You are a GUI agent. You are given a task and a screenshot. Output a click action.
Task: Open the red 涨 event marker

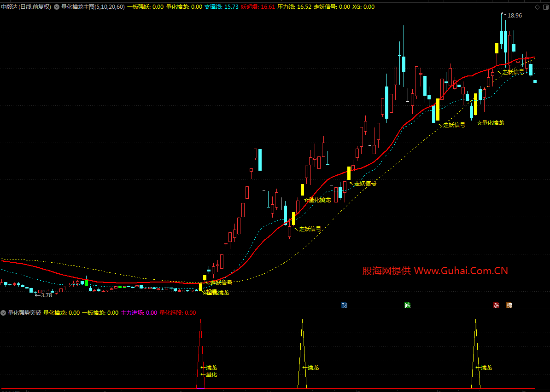pyautogui.click(x=496, y=306)
